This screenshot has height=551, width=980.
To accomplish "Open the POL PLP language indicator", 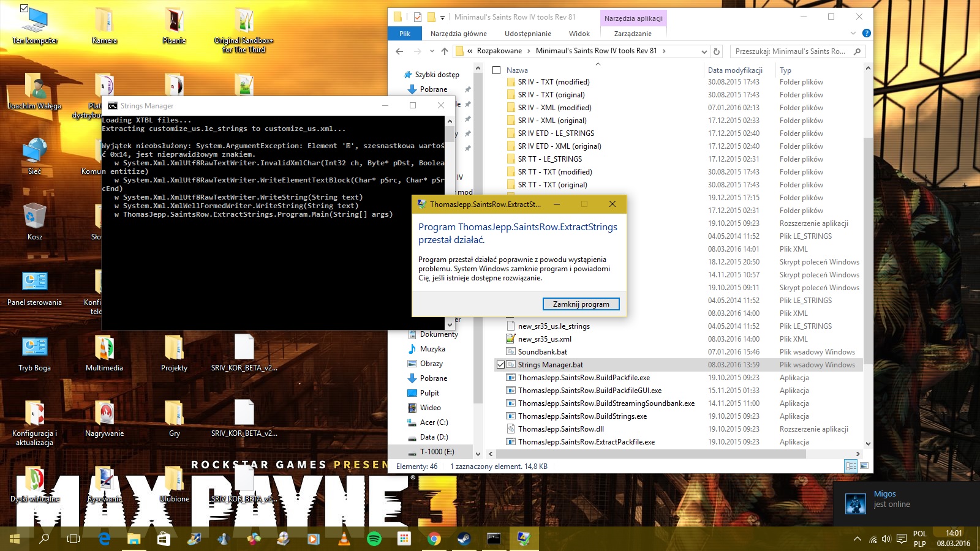I will (x=920, y=539).
